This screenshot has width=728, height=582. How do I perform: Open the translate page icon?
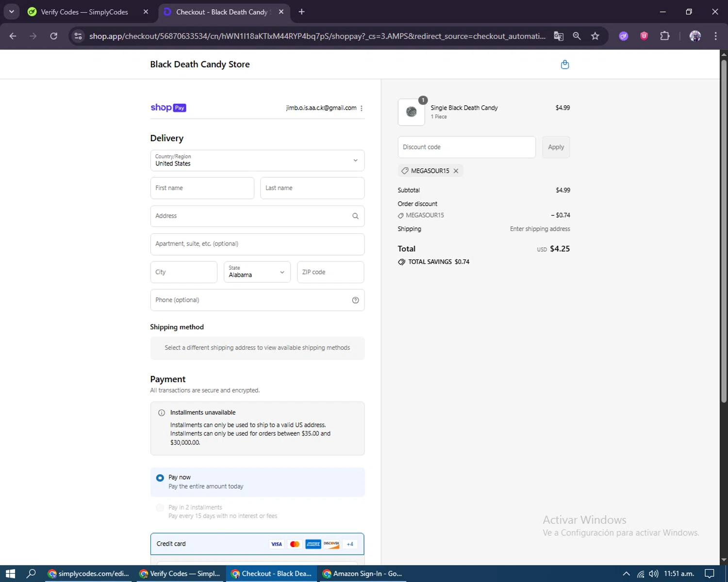tap(559, 36)
